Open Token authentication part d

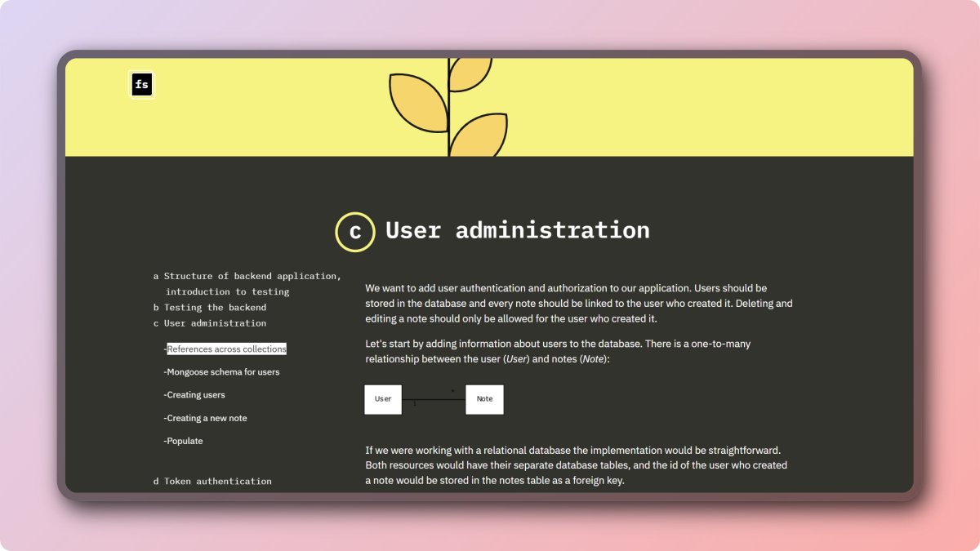point(212,482)
